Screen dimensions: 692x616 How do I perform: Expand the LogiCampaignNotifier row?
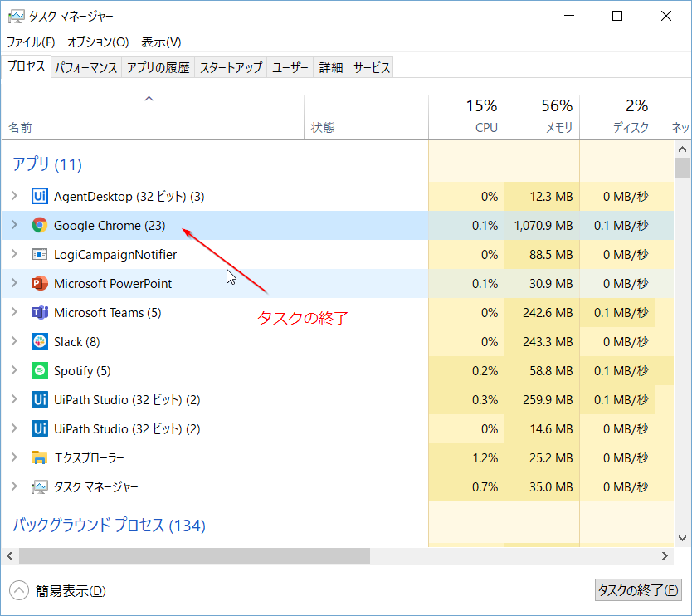click(14, 254)
